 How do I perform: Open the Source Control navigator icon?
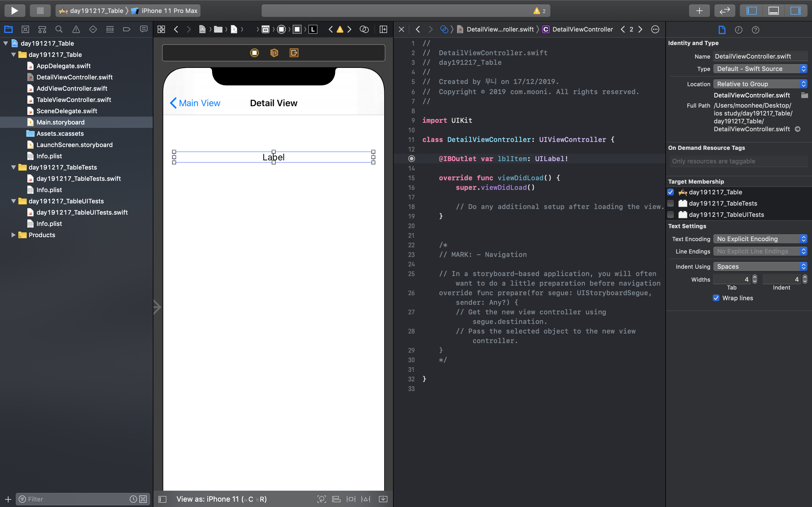click(x=25, y=30)
